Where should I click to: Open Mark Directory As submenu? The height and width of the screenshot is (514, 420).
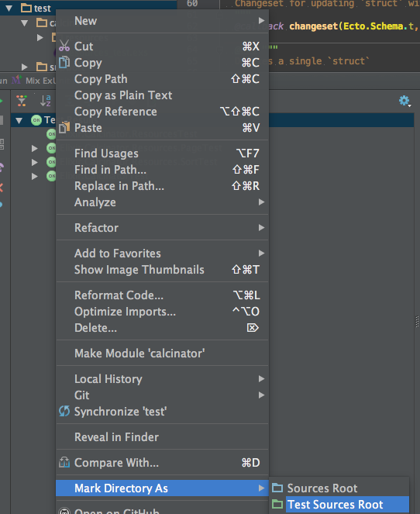(x=162, y=488)
